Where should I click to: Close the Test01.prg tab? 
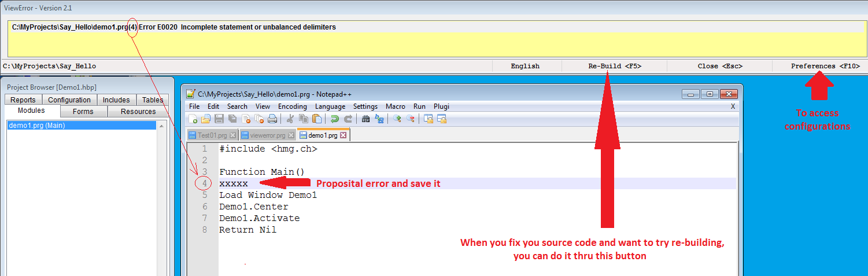232,135
